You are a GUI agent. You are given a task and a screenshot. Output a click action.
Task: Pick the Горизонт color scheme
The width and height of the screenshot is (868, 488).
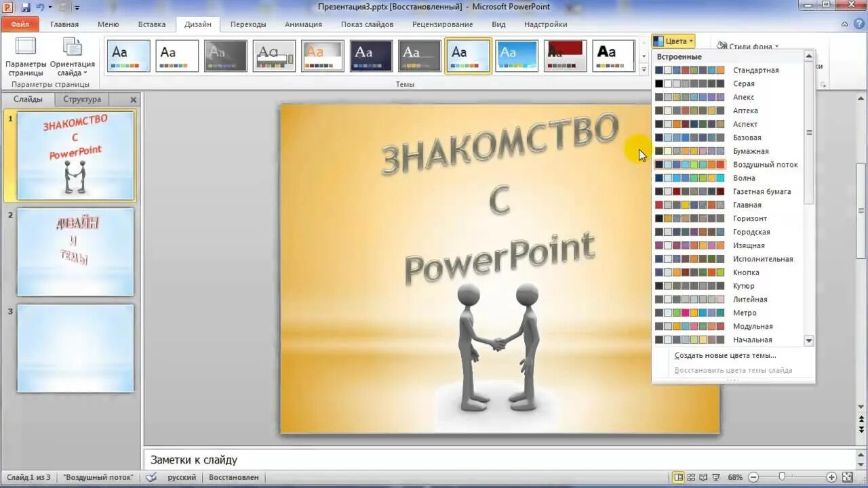click(x=730, y=218)
